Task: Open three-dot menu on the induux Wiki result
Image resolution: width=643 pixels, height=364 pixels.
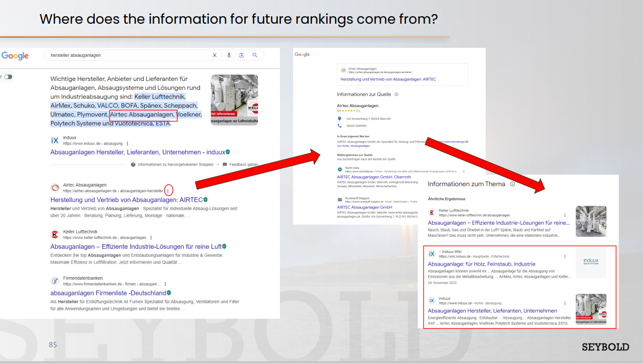Action: tap(565, 257)
